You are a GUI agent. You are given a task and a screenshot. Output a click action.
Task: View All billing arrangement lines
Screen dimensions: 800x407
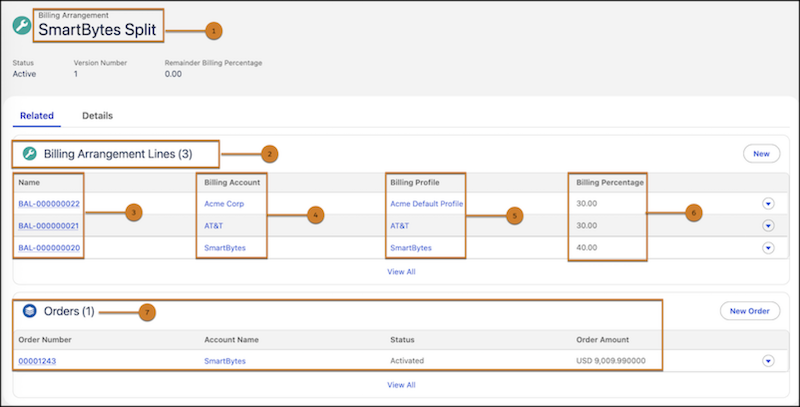(401, 272)
